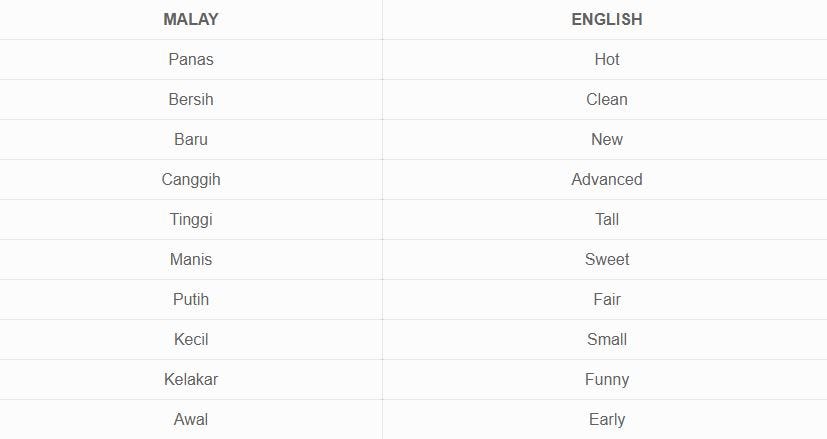This screenshot has width=827, height=439.
Task: Click the Malay word Canggih
Action: [x=191, y=179]
